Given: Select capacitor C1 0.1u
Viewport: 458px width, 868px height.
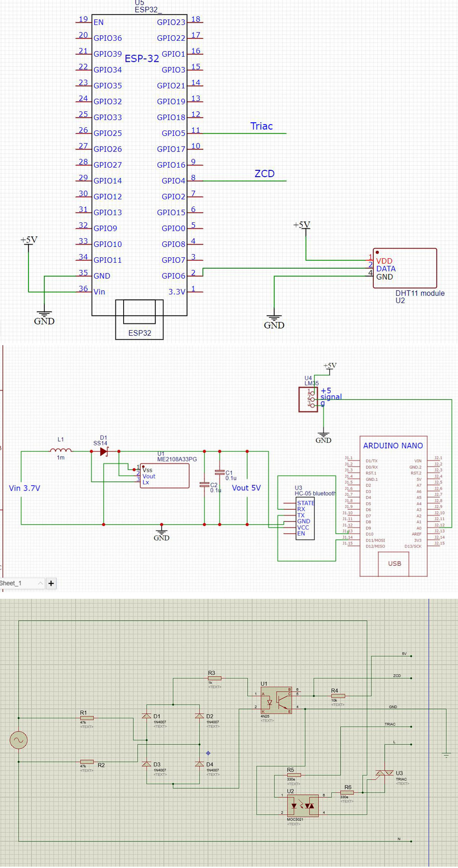Looking at the screenshot, I should click(x=220, y=472).
